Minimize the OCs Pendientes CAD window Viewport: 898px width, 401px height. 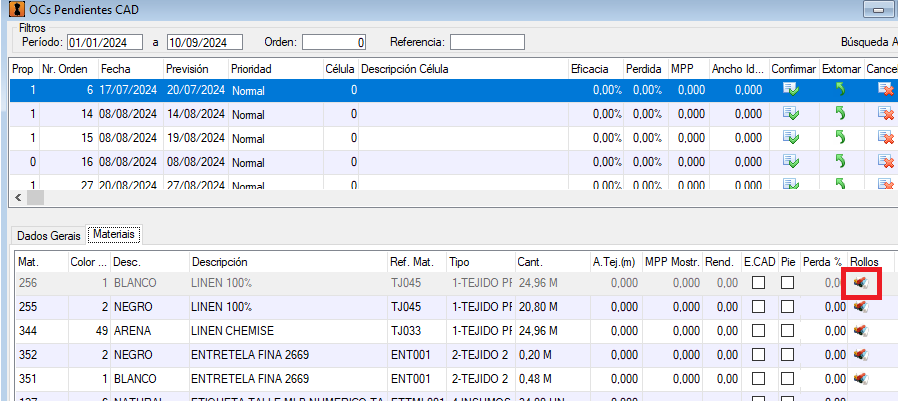(x=878, y=10)
